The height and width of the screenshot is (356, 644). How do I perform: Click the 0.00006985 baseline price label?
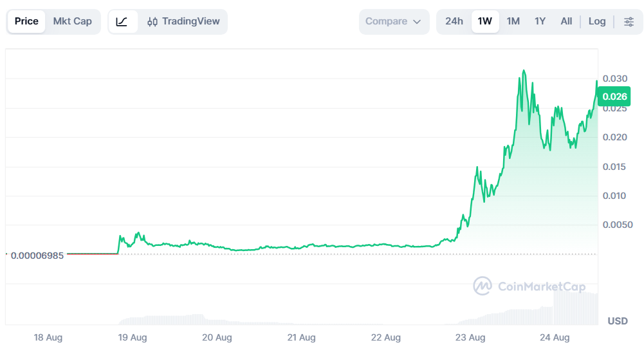pyautogui.click(x=37, y=256)
